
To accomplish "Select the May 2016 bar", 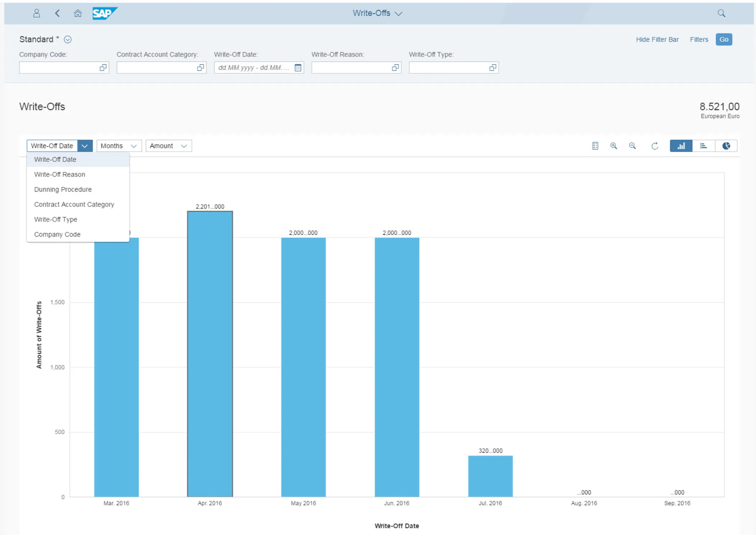I will point(303,367).
